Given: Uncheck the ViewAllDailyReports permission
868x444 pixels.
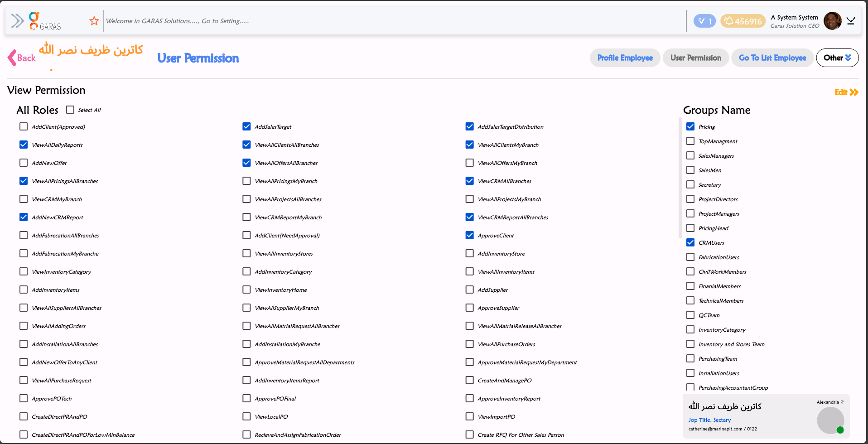Looking at the screenshot, I should coord(24,145).
